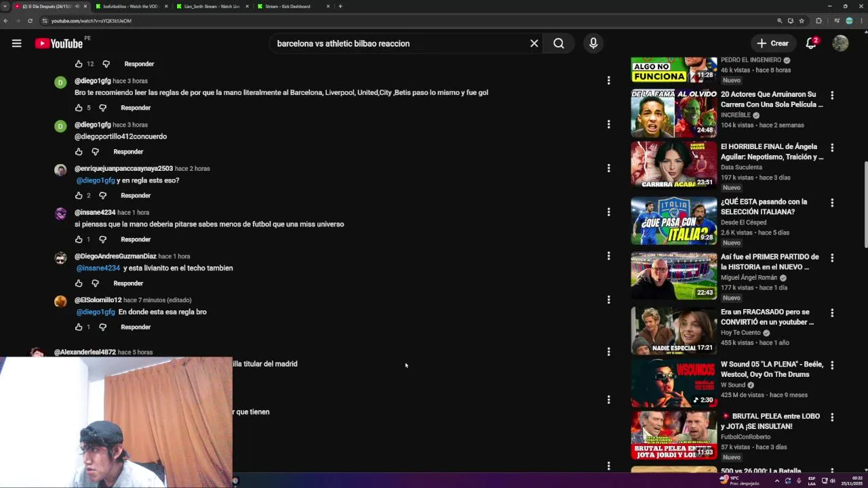The height and width of the screenshot is (488, 868).
Task: Open the browser extensions puzzle icon
Action: (x=818, y=21)
